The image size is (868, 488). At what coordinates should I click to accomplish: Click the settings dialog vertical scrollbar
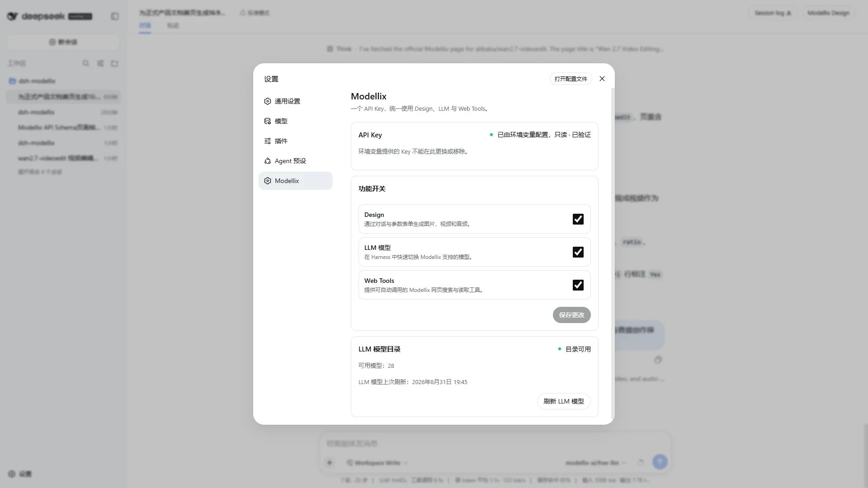point(613,253)
